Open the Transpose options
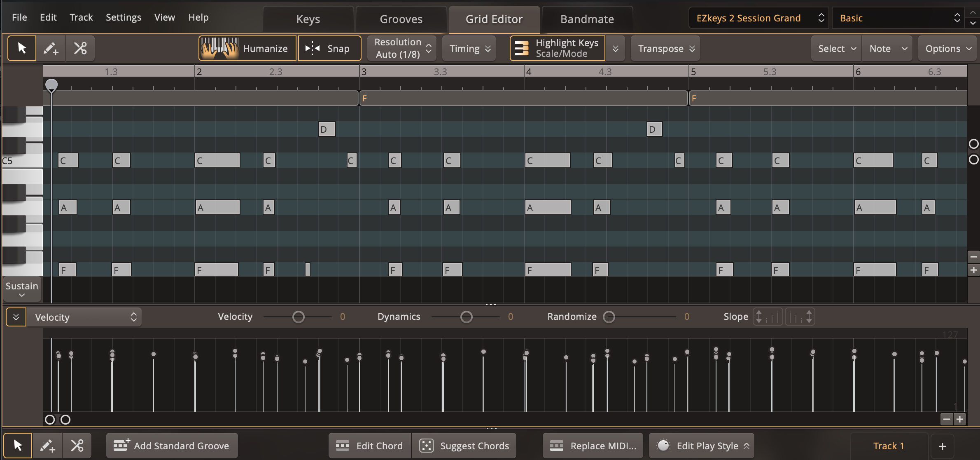This screenshot has width=980, height=460. pyautogui.click(x=665, y=48)
